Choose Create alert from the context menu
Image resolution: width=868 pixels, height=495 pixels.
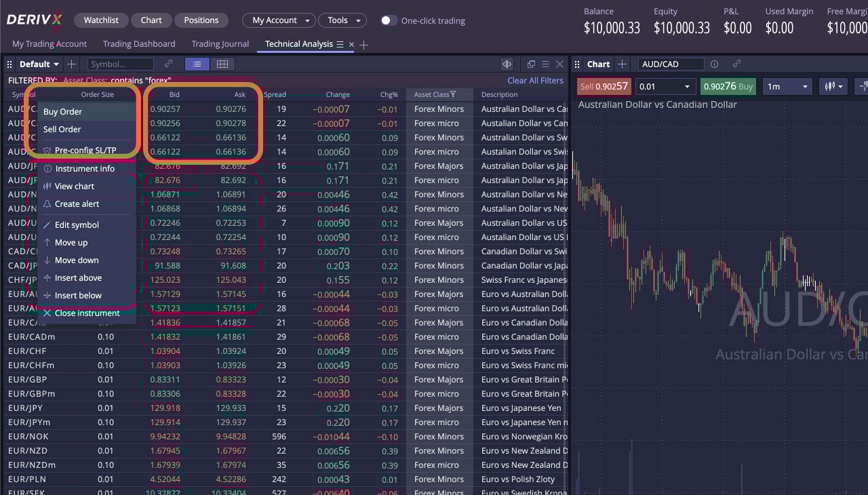coord(77,203)
